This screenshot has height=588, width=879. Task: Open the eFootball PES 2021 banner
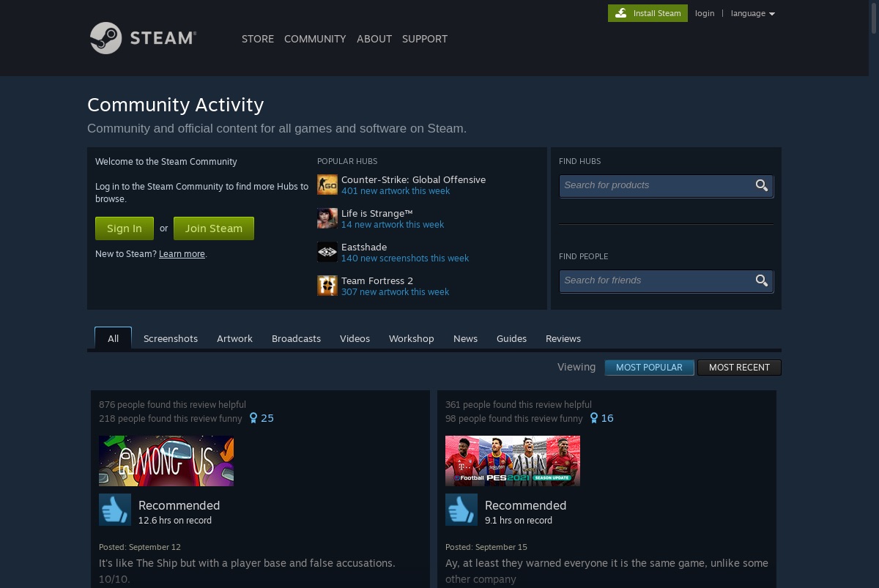click(x=513, y=461)
